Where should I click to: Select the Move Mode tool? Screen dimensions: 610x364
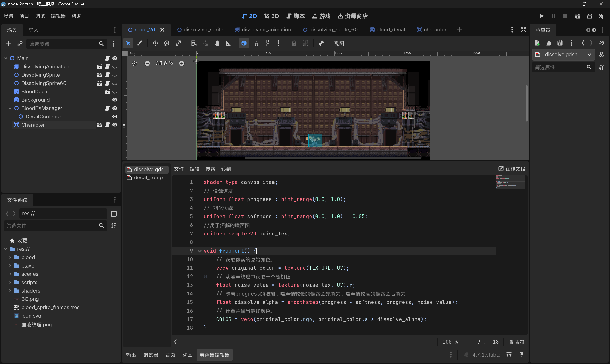pyautogui.click(x=155, y=43)
